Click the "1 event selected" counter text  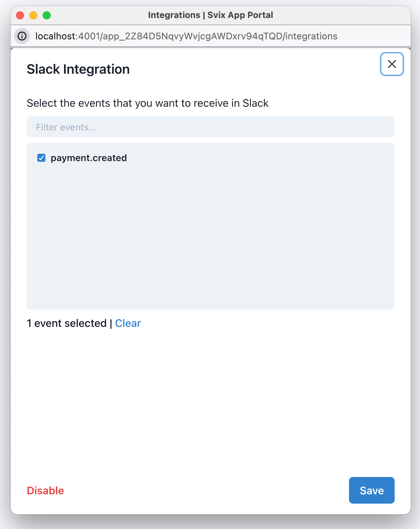[67, 323]
